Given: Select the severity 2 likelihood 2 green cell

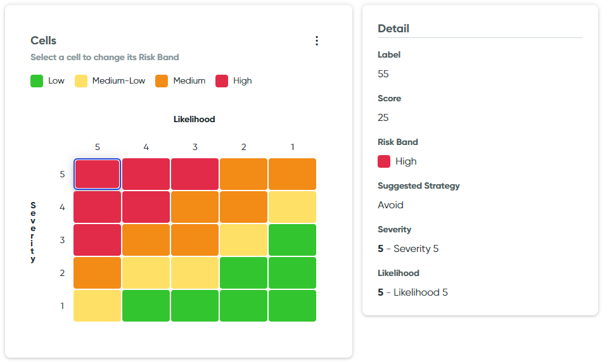Looking at the screenshot, I should point(243,273).
